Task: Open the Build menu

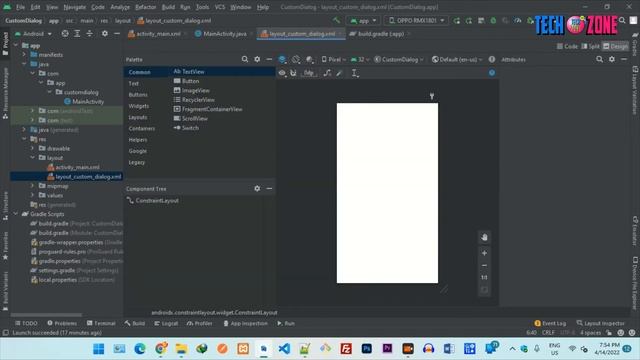Action: point(168,7)
